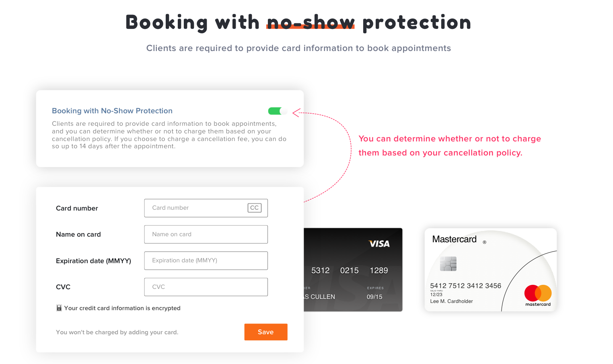Click the CC icon in card number field
This screenshot has height=364, width=613.
(x=255, y=208)
